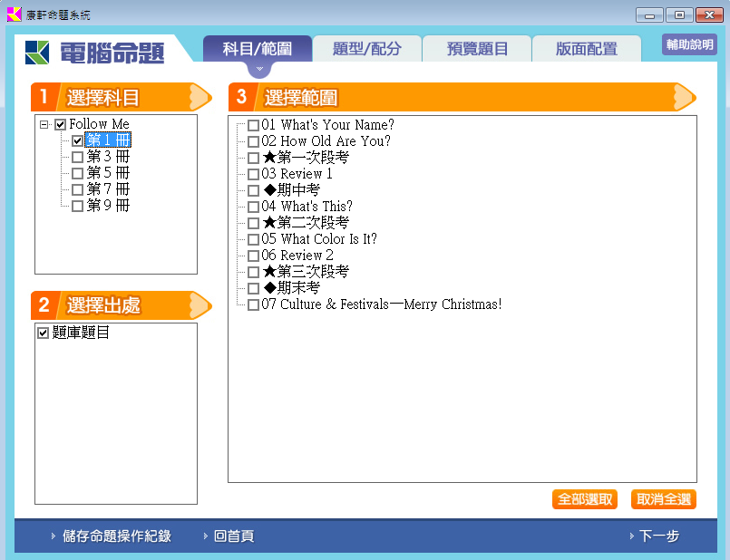The height and width of the screenshot is (560, 730).
Task: Uncheck the 第 1 冊 checkbox
Action: tap(77, 140)
